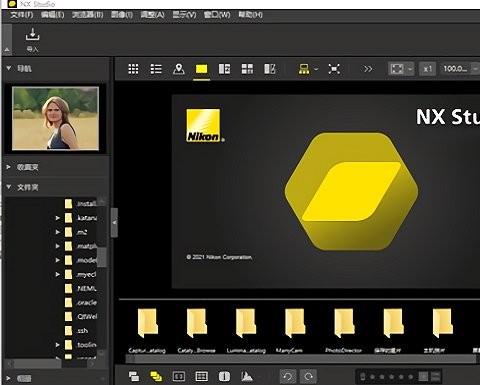Select the 2-image compare view icon

click(x=224, y=69)
